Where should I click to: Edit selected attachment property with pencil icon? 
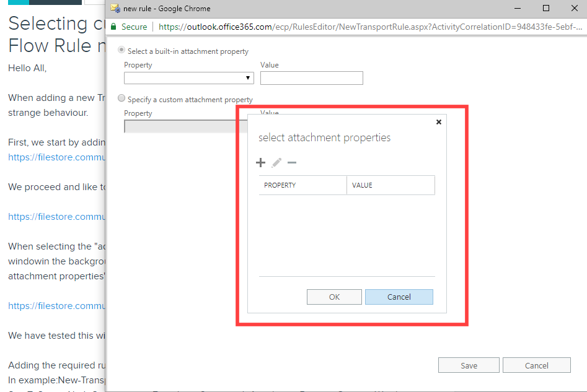[x=276, y=163]
